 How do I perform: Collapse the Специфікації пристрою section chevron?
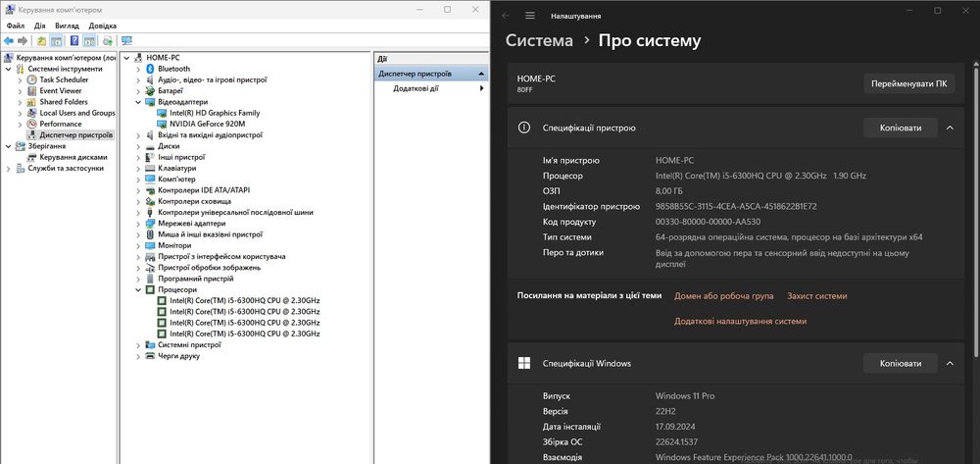point(950,128)
